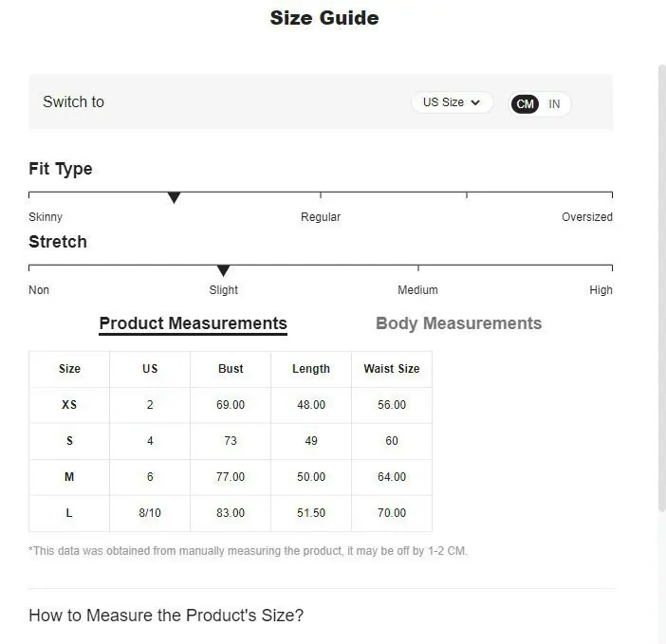666x644 pixels.
Task: Click the Regular label on Fit Type scale
Action: (x=321, y=217)
